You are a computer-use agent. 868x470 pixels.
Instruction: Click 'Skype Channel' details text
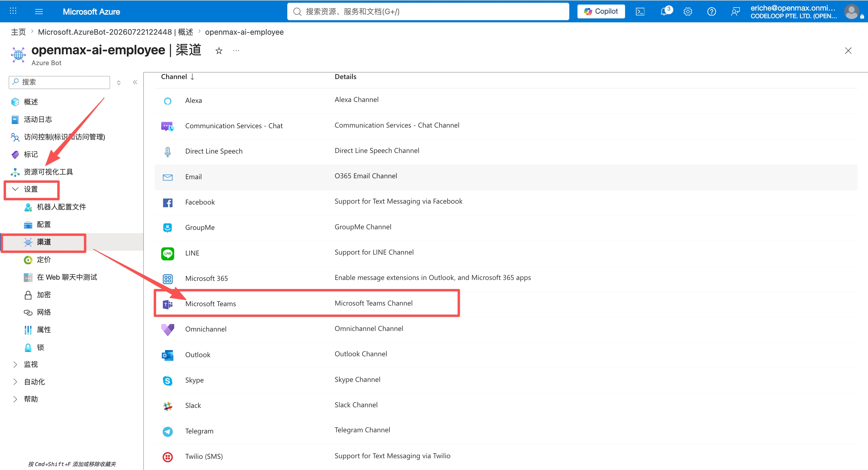click(x=357, y=379)
